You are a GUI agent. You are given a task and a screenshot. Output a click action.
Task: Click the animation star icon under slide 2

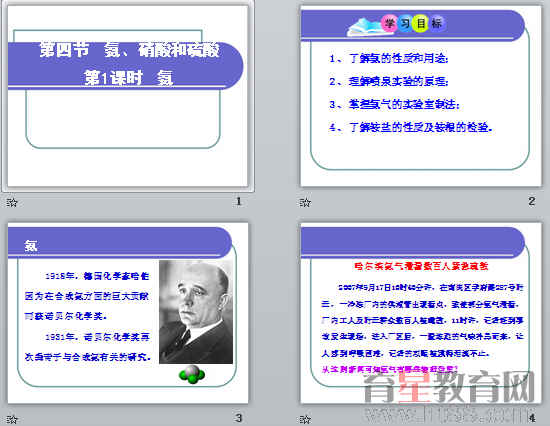[x=305, y=202]
